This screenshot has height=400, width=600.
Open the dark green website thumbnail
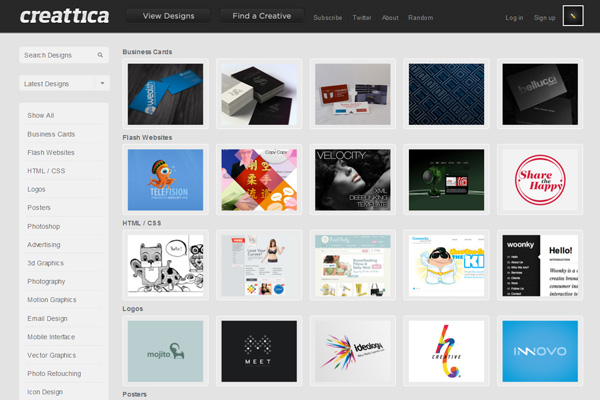(447, 180)
